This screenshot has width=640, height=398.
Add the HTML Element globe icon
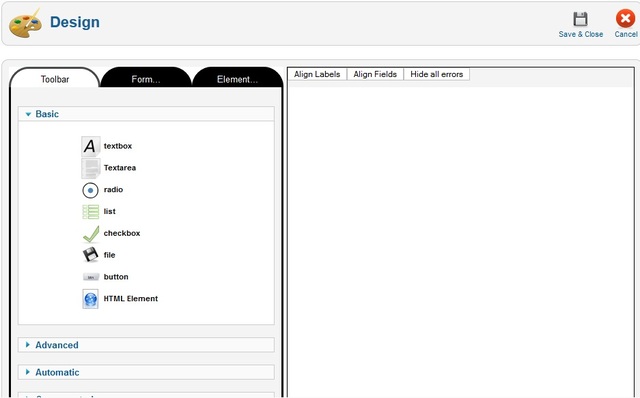(x=91, y=299)
